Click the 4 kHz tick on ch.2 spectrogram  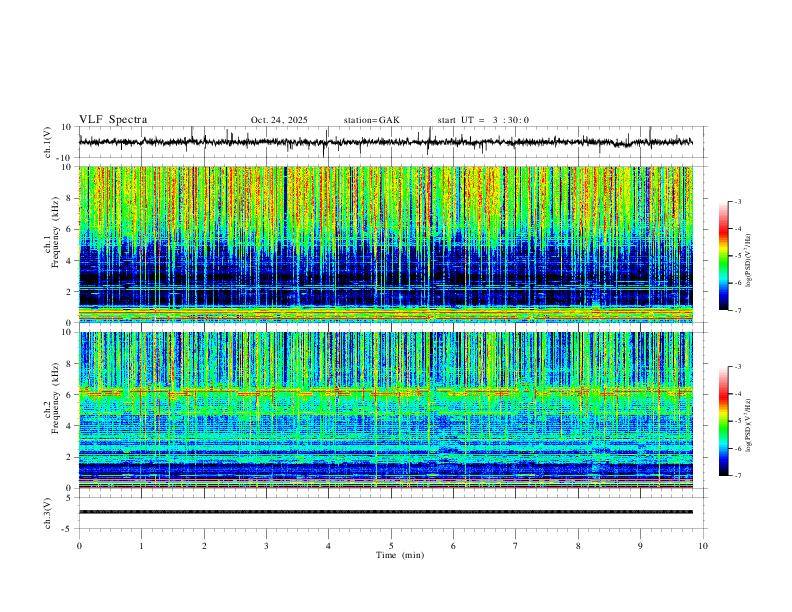tap(70, 426)
